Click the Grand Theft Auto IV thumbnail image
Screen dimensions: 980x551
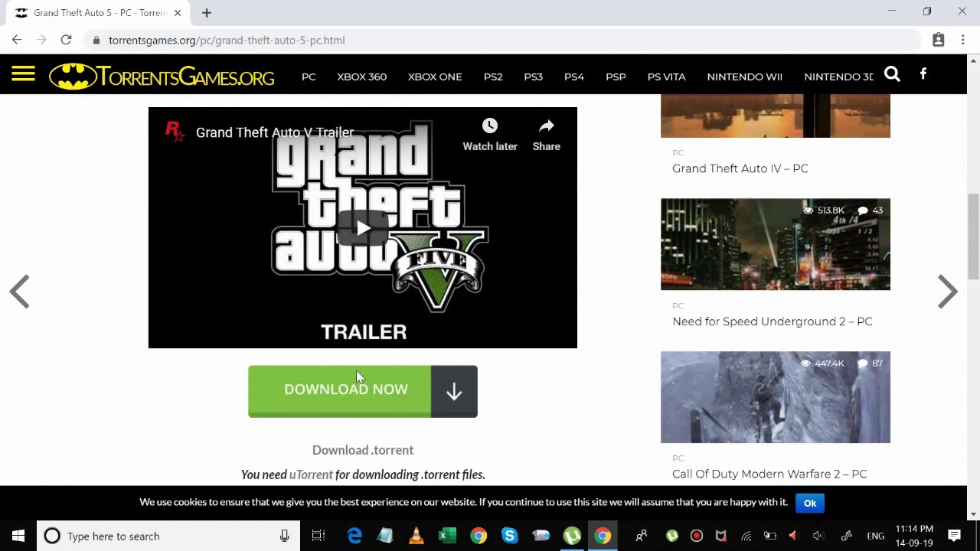click(x=776, y=116)
